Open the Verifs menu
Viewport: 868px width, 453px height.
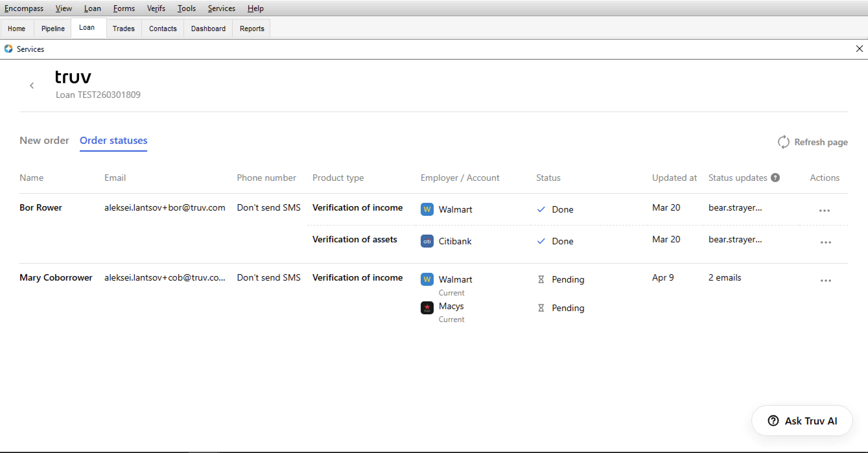point(156,8)
